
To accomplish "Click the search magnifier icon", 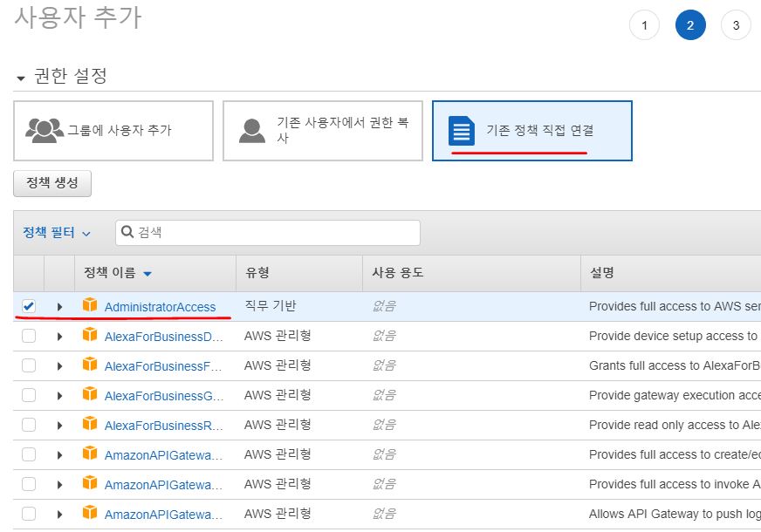I will [x=127, y=232].
